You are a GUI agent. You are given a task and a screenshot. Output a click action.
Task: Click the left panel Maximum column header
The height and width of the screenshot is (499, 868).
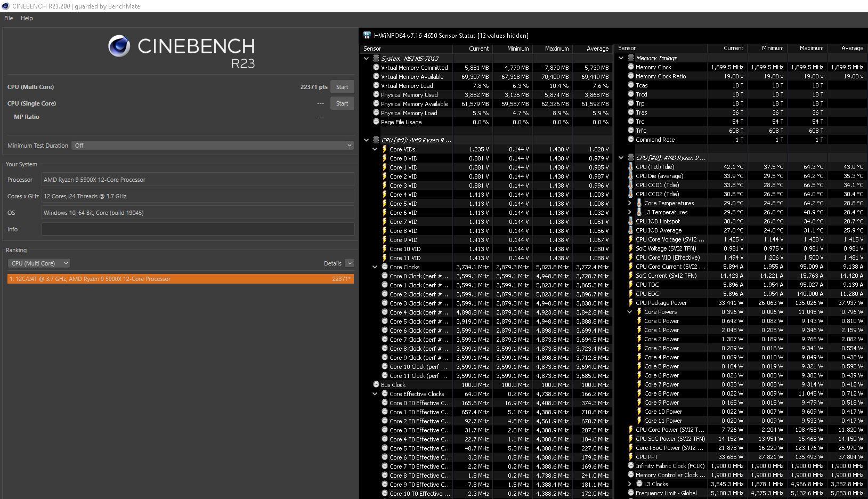(x=553, y=49)
